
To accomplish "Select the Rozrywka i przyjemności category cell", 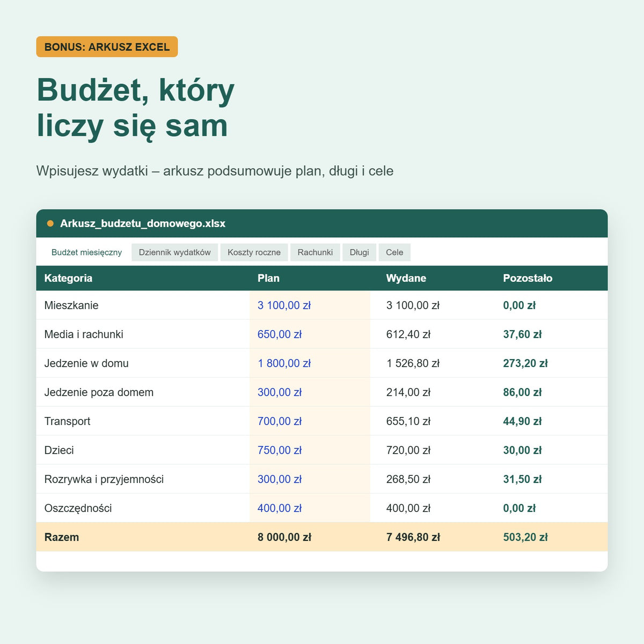I will coord(104,479).
